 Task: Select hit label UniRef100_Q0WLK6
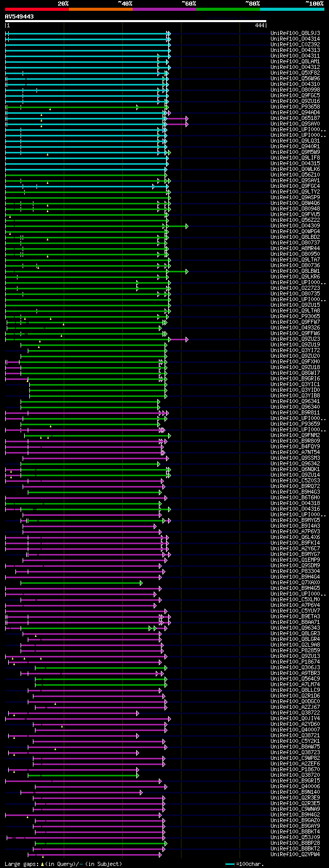[x=295, y=169]
